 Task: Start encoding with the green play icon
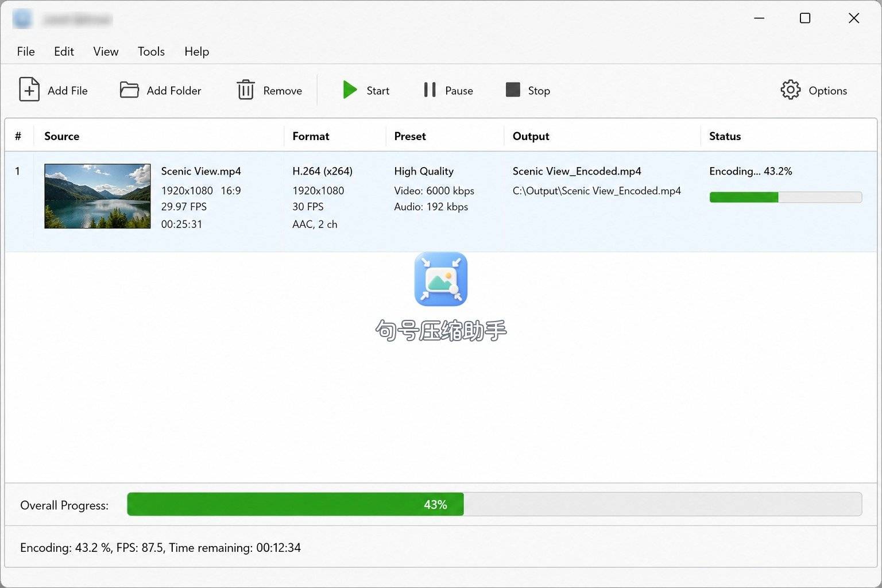[350, 90]
